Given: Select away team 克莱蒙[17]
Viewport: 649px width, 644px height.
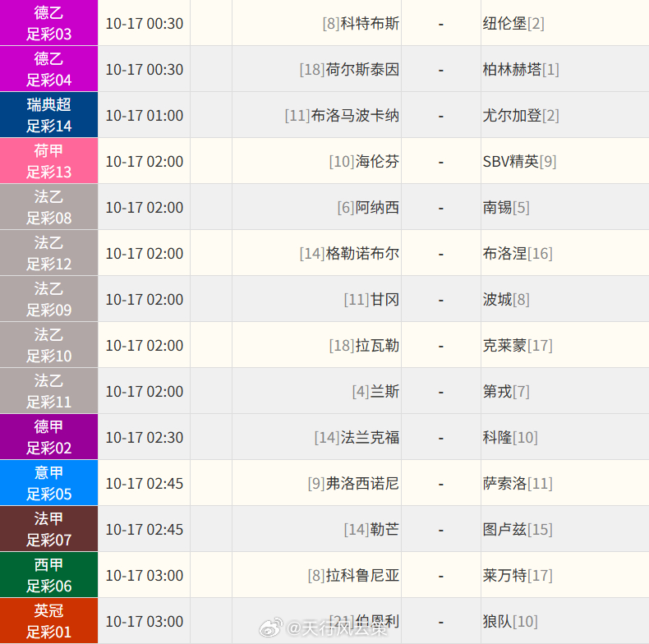Looking at the screenshot, I should point(518,345).
